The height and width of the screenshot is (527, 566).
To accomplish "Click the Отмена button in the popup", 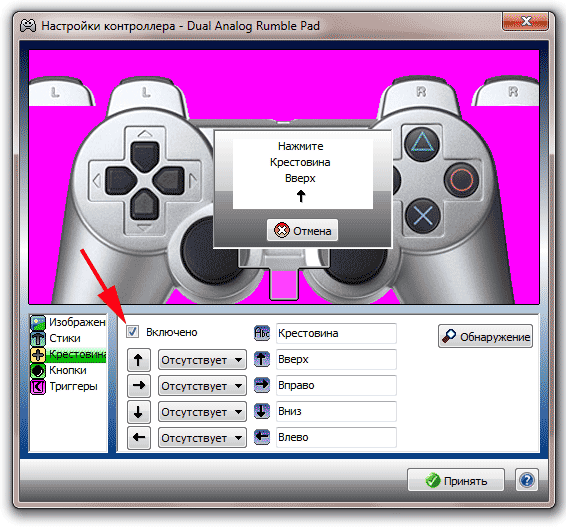I will (x=302, y=230).
